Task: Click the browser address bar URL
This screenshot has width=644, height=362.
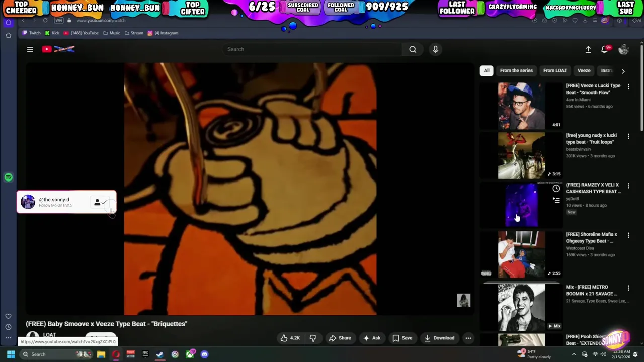Action: tap(101, 21)
